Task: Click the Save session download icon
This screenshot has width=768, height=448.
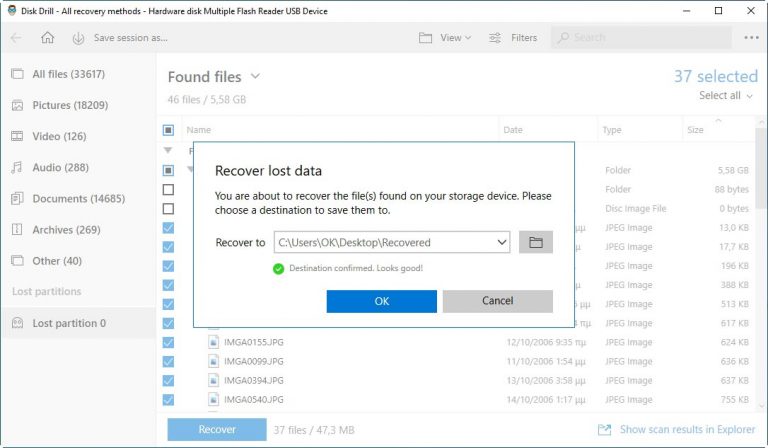Action: (78, 38)
